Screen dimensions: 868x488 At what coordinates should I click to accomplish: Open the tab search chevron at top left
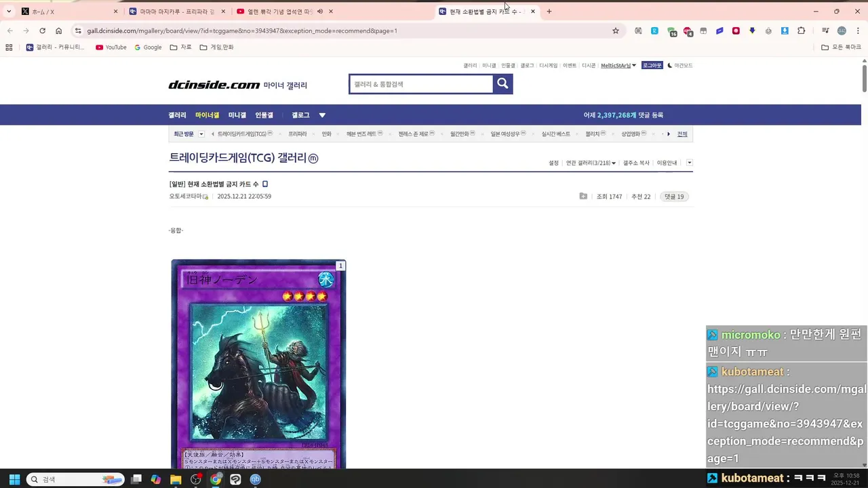9,12
